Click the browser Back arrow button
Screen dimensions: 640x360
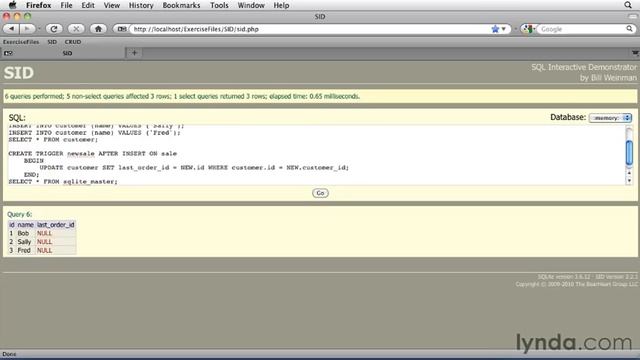tap(12, 29)
